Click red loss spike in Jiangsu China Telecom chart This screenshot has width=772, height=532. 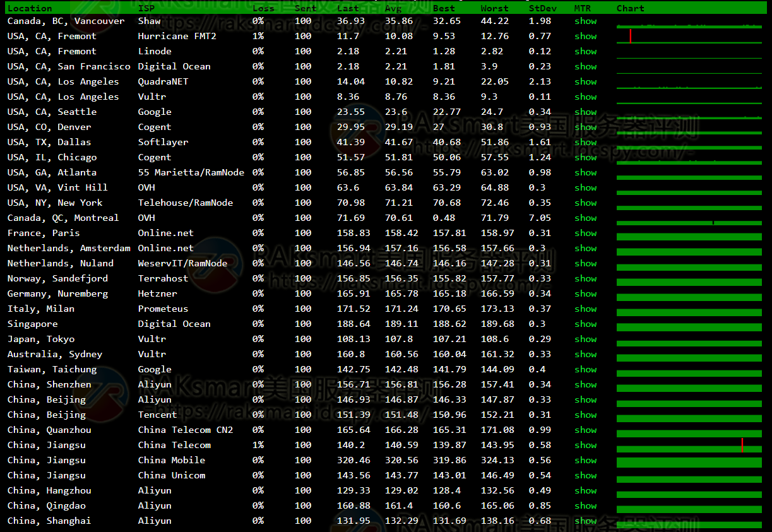tap(742, 445)
